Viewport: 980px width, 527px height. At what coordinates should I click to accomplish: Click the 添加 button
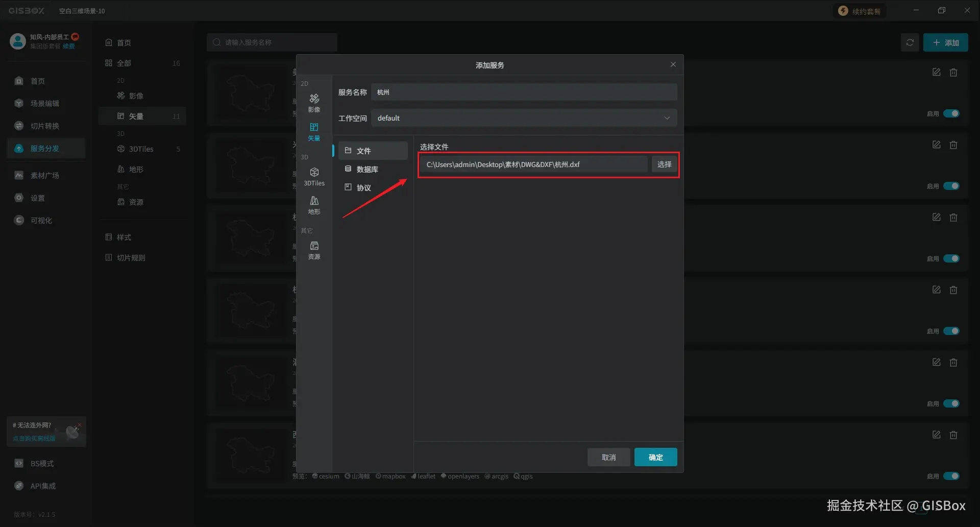pos(945,42)
